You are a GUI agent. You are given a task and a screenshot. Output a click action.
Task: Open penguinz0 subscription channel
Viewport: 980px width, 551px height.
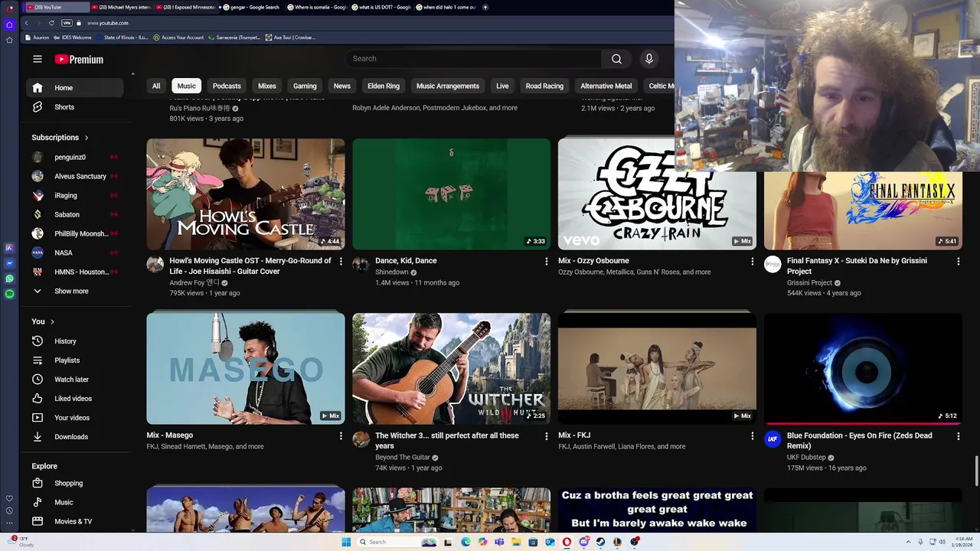(74, 157)
